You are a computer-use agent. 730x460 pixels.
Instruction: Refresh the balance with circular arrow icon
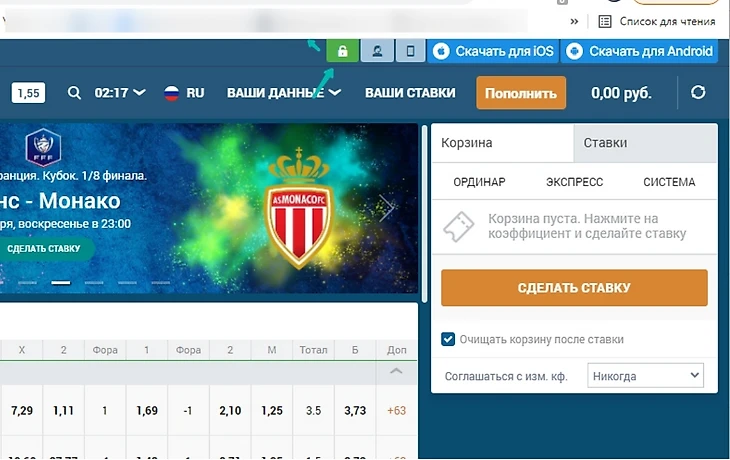pyautogui.click(x=698, y=92)
